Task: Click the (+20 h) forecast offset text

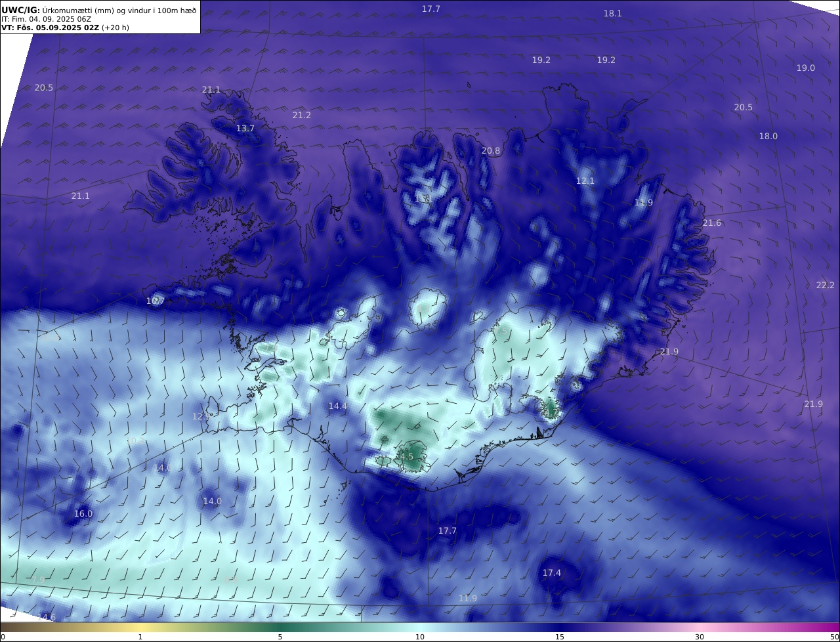Action: coord(115,28)
